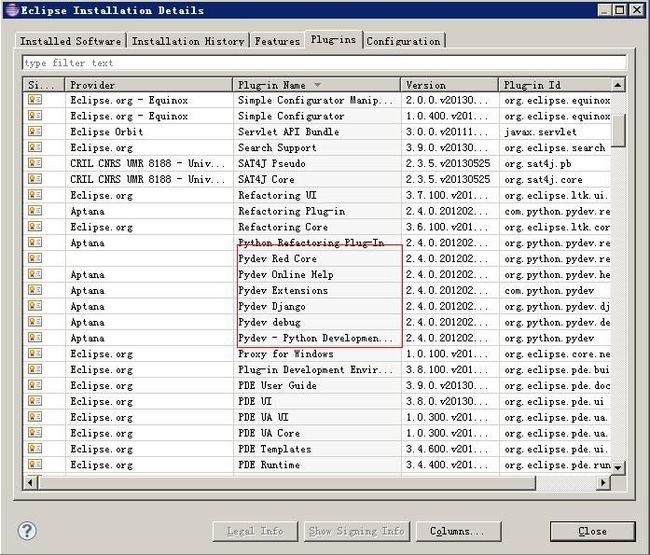Click signed icon in Refactoring Plug-in row
The height and width of the screenshot is (555, 650).
pyautogui.click(x=35, y=211)
